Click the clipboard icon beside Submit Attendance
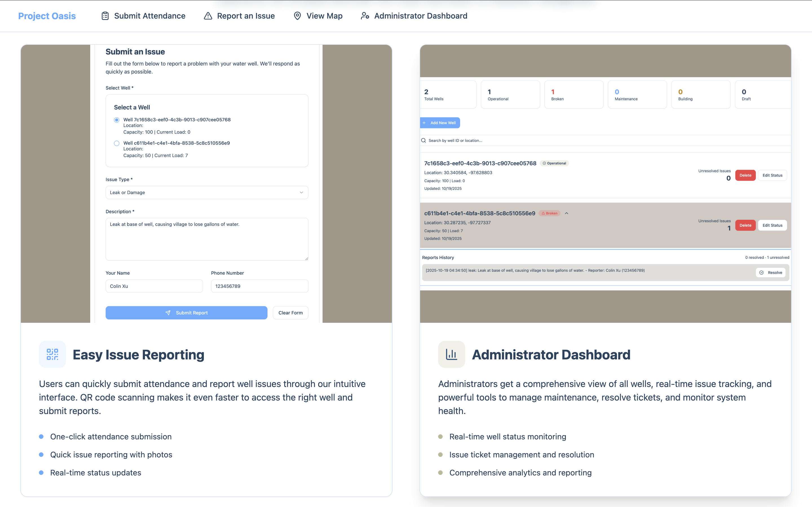This screenshot has width=812, height=507. (x=105, y=16)
